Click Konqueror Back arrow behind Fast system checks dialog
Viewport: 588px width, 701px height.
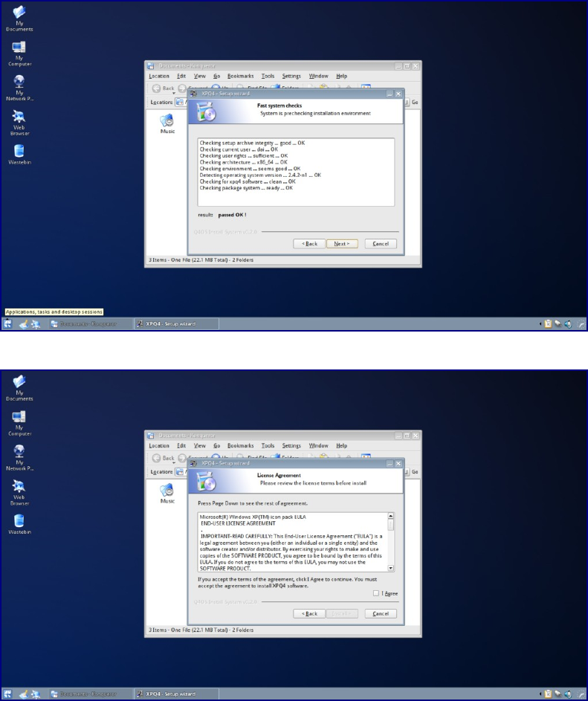[x=156, y=88]
